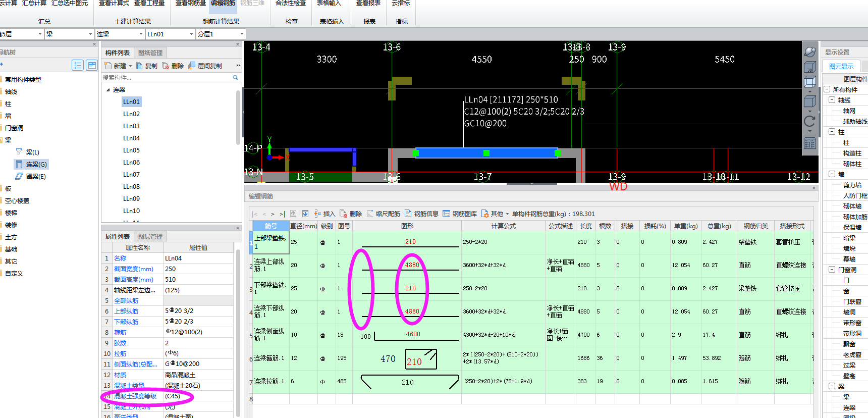Select 连梁(G) icon in navigation tree
This screenshot has height=418, width=868.
coord(19,164)
